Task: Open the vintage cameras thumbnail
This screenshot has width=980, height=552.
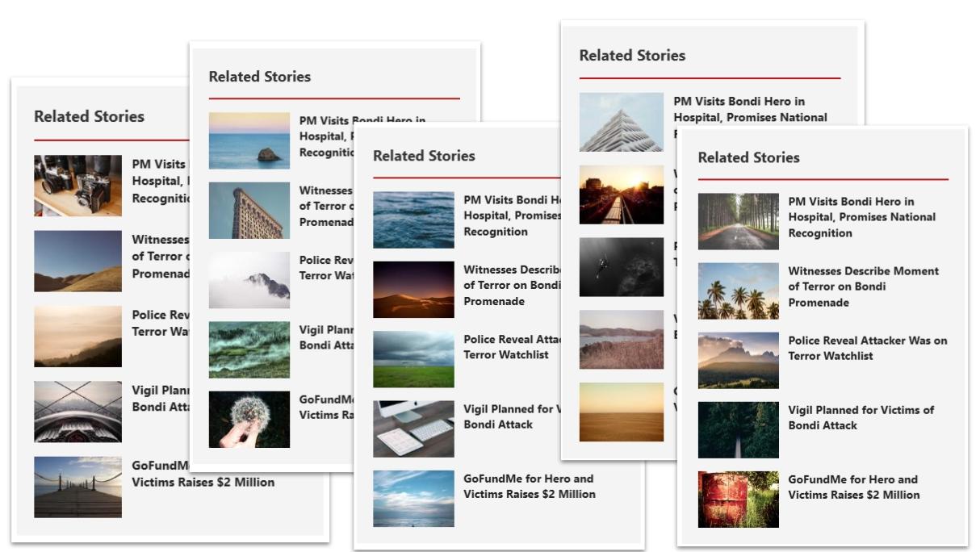Action: 77,186
